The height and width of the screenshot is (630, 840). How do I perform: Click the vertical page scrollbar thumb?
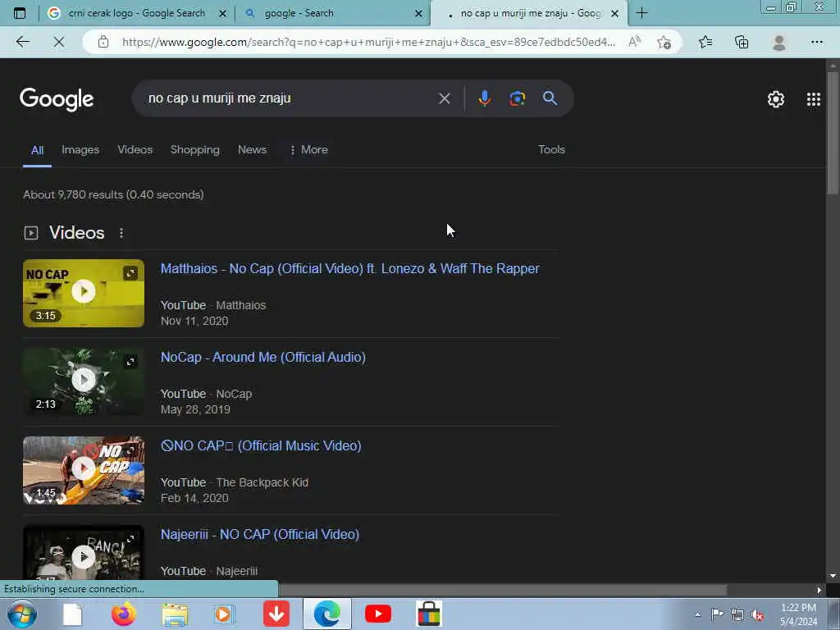pos(833,133)
